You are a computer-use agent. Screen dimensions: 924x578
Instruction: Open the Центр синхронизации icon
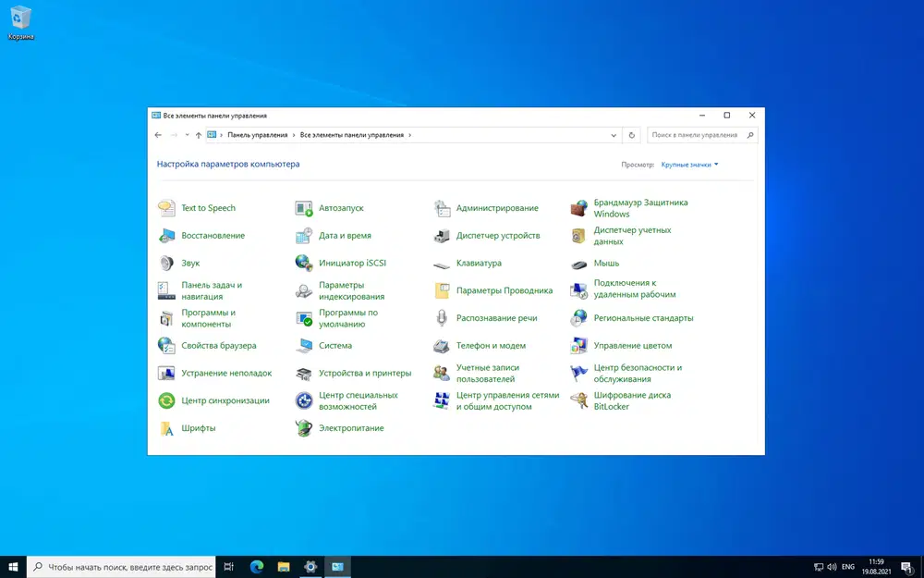166,400
